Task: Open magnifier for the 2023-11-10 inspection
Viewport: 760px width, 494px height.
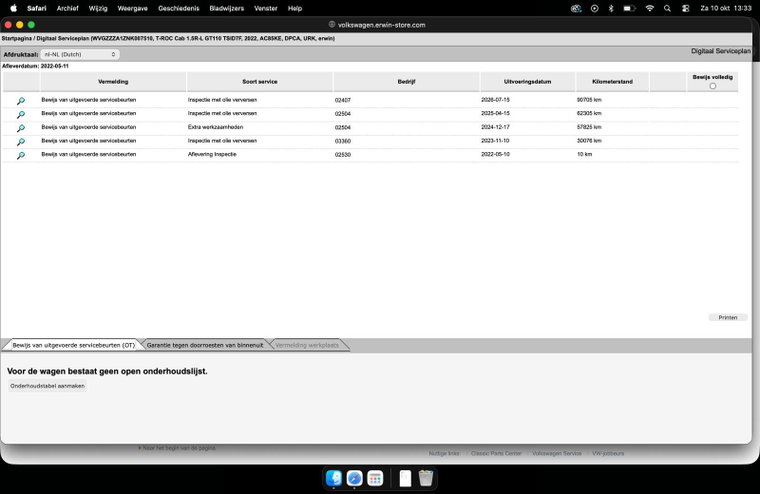Action: point(21,142)
